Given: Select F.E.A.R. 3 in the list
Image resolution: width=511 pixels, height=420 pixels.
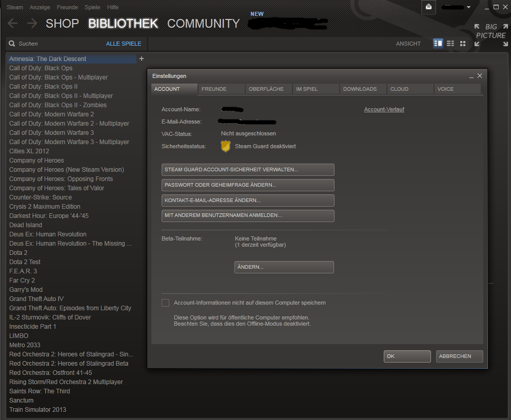Looking at the screenshot, I should coord(23,271).
